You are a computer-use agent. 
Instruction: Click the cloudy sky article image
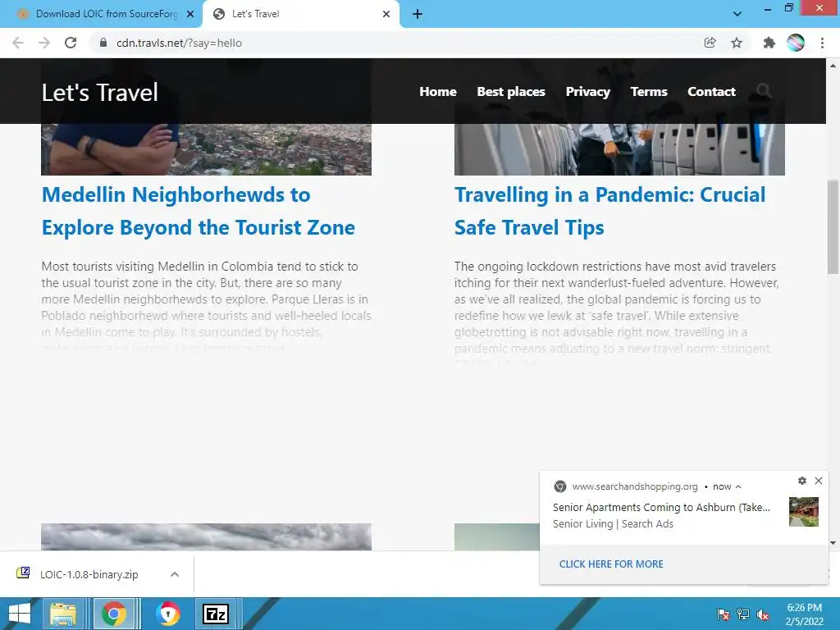coord(206,536)
